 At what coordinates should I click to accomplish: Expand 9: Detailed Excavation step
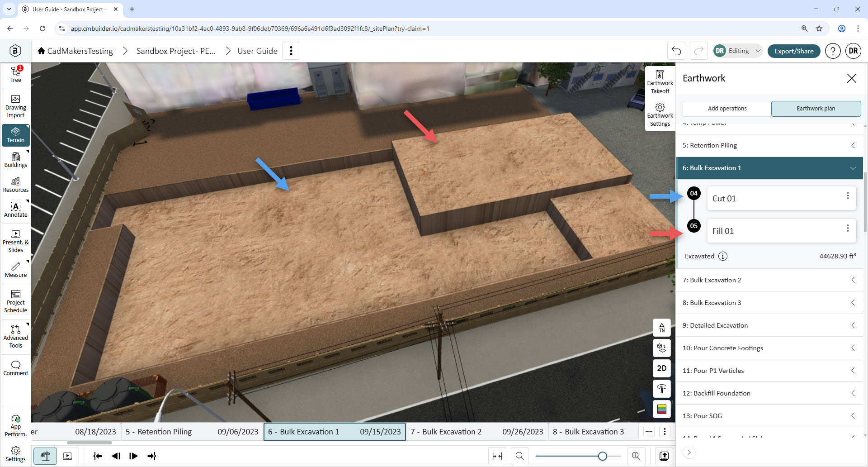coord(769,325)
